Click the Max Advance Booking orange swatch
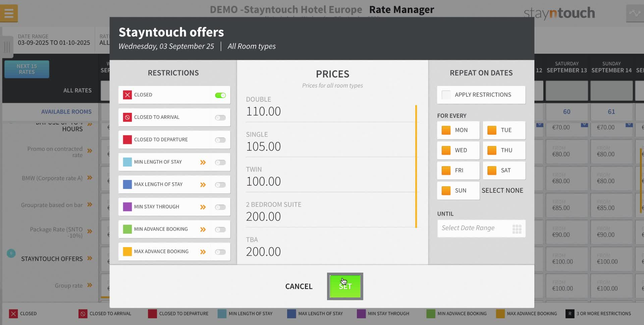The width and height of the screenshot is (644, 325). pos(127,252)
